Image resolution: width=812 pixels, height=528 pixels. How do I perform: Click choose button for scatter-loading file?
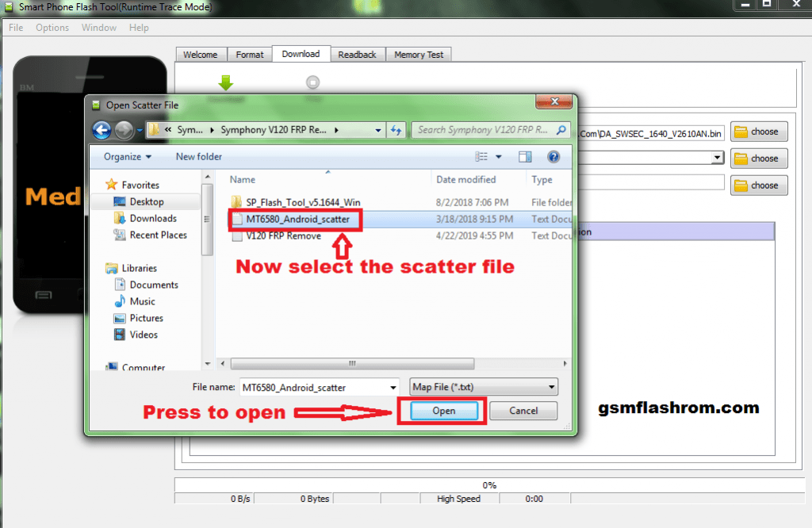[x=759, y=159]
